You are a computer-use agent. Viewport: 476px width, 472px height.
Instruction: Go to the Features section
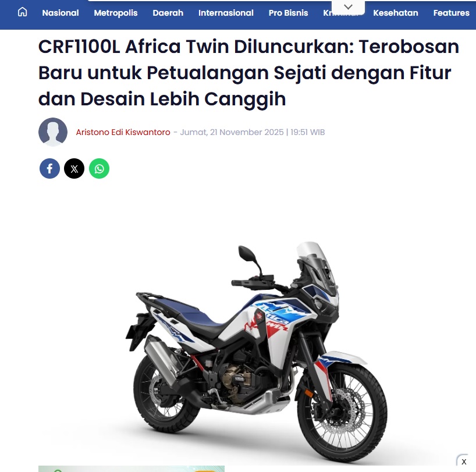point(452,13)
